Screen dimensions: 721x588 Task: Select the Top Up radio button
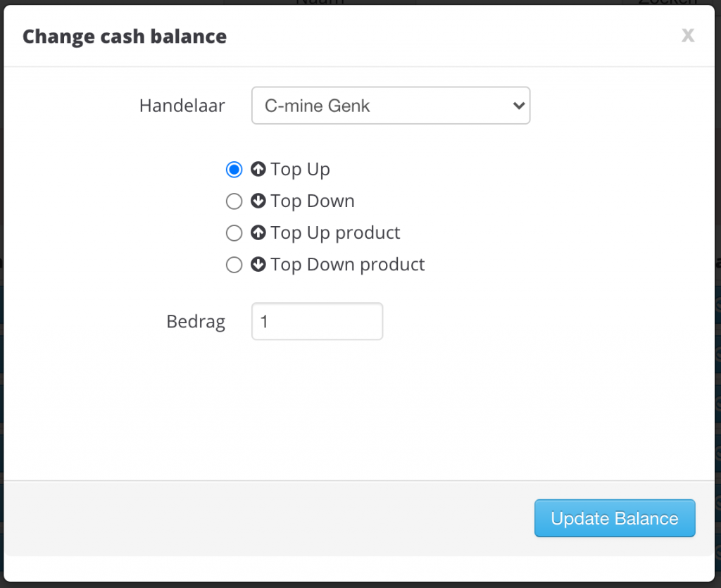pyautogui.click(x=234, y=170)
